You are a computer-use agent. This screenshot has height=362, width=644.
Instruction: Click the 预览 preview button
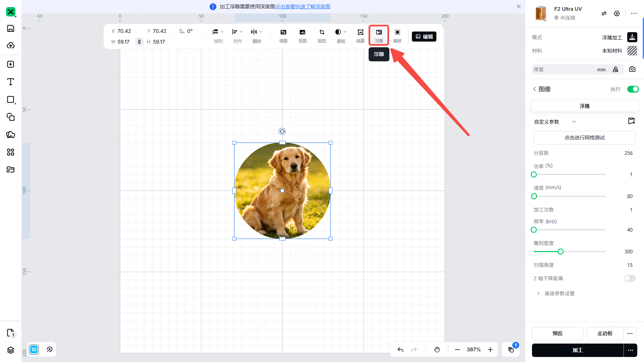[x=557, y=334]
